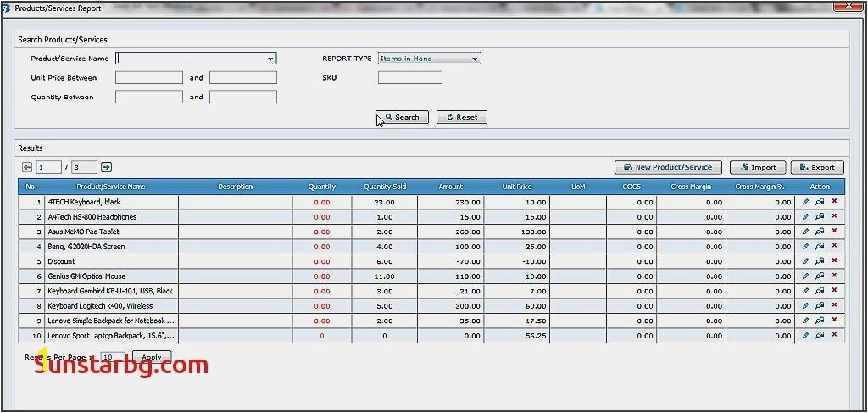Delete Asus MeMO Pad Tablet entry
Image resolution: width=868 pixels, height=413 pixels.
tap(834, 232)
